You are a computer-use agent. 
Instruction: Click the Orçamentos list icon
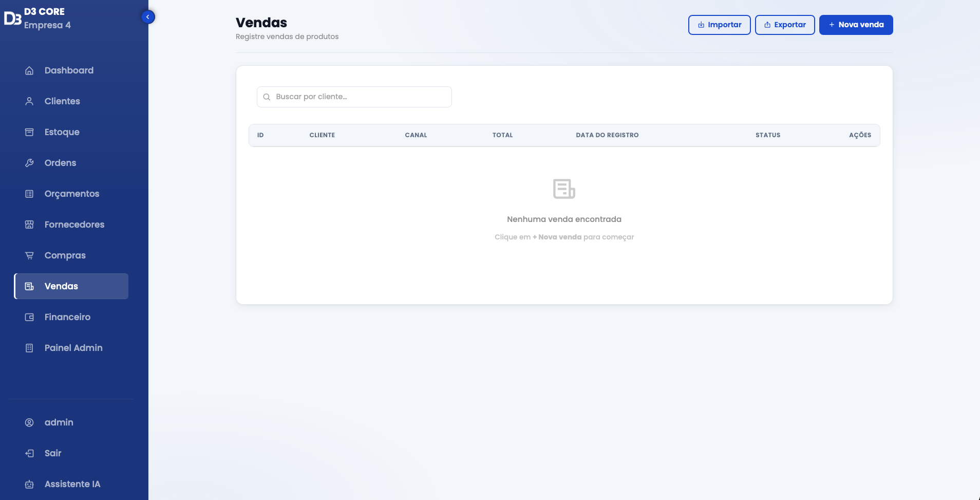pos(29,194)
